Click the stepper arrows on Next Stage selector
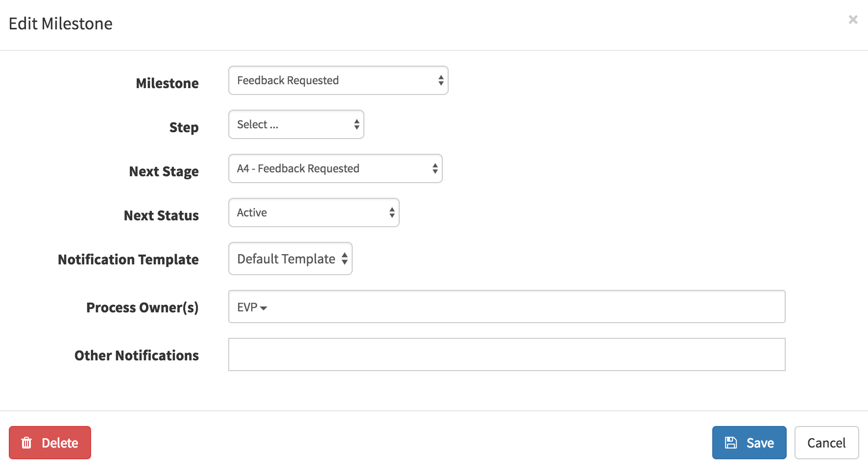Viewport: 868px width, 472px height. click(434, 168)
